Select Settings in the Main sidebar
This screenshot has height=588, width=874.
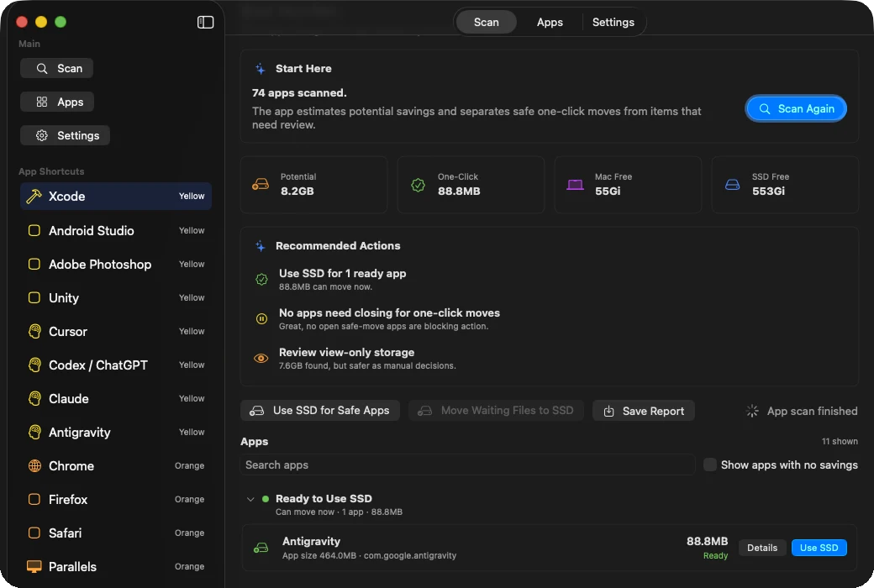click(x=66, y=135)
